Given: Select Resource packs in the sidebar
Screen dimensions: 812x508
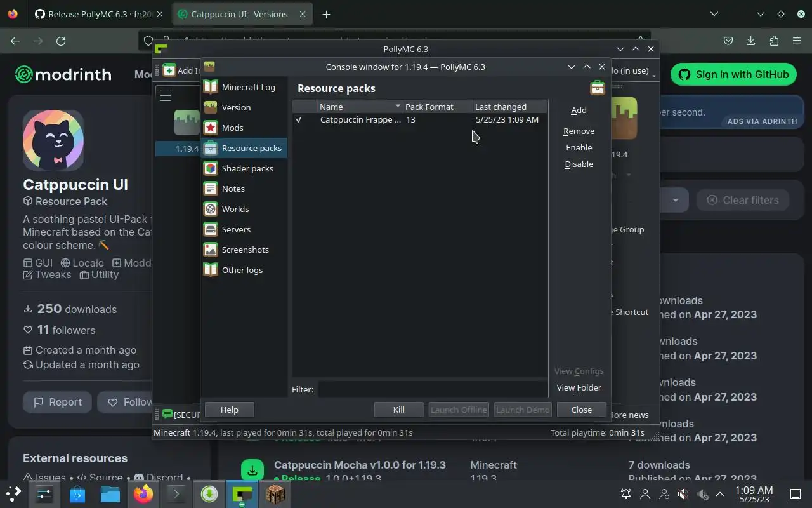Looking at the screenshot, I should 244,148.
